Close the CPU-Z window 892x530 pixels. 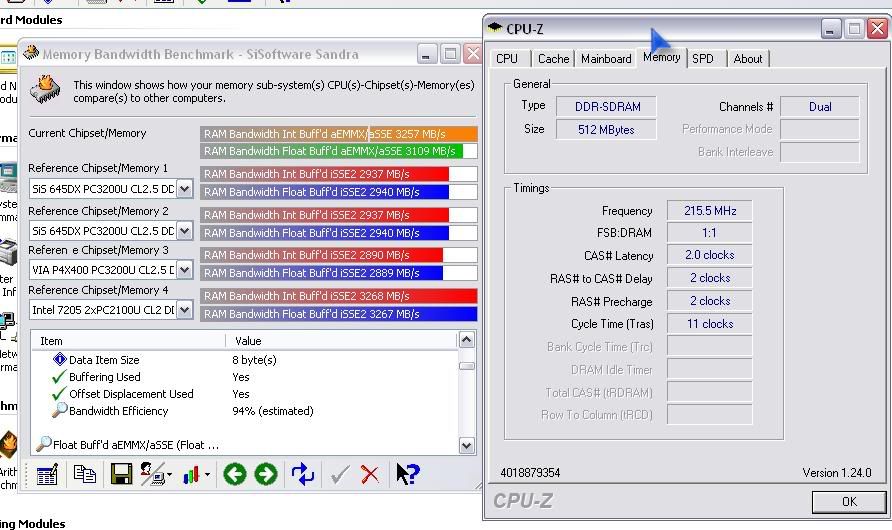pyautogui.click(x=877, y=28)
